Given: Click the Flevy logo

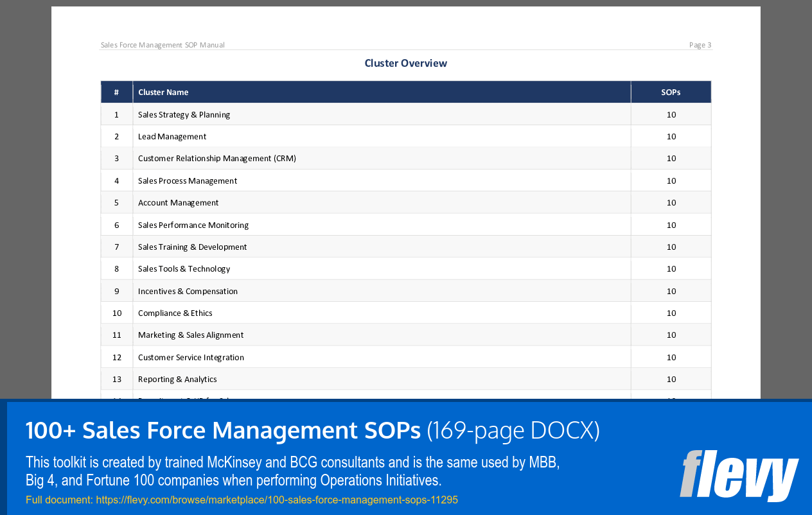Looking at the screenshot, I should pyautogui.click(x=739, y=476).
